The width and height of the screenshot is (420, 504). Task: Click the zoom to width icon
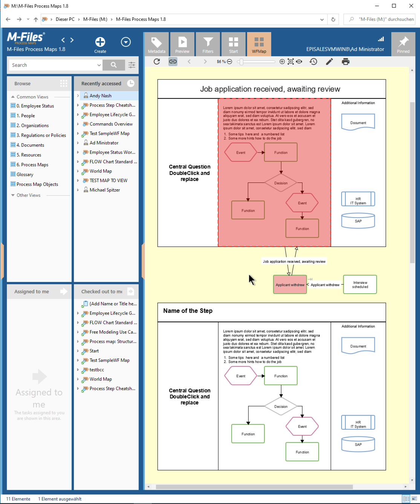point(299,61)
